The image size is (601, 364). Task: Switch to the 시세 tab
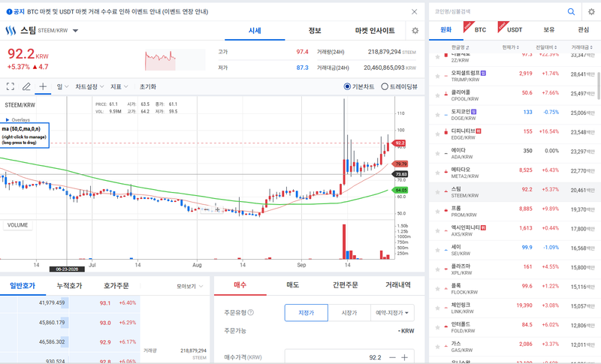coord(255,31)
